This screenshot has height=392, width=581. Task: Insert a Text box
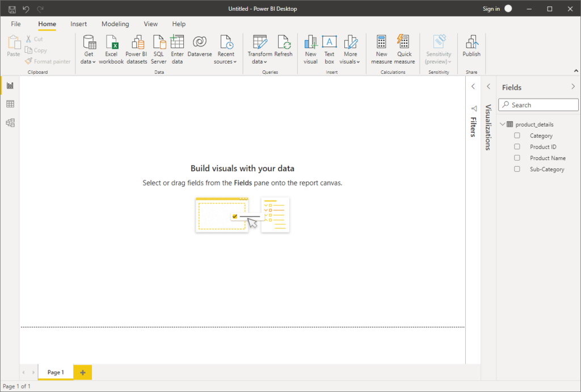tap(330, 50)
